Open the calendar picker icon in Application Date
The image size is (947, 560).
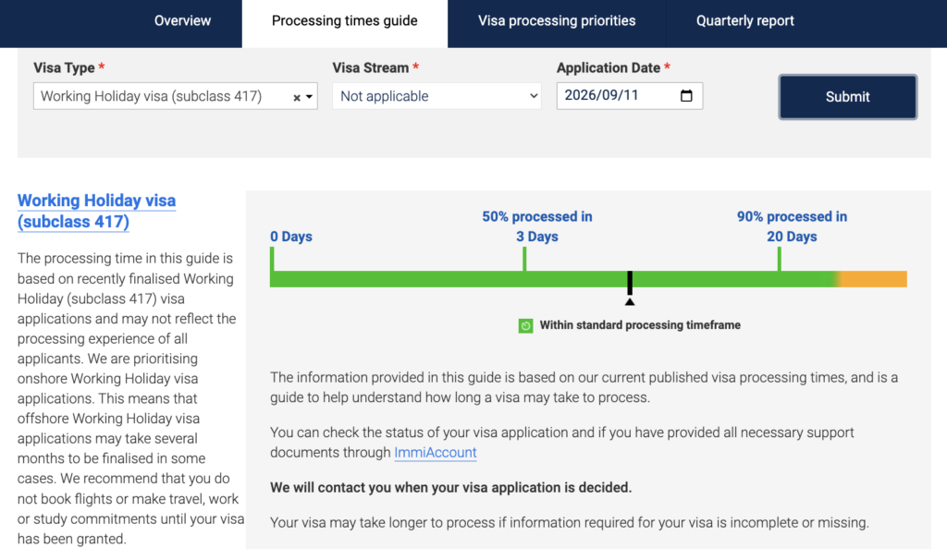pos(686,96)
